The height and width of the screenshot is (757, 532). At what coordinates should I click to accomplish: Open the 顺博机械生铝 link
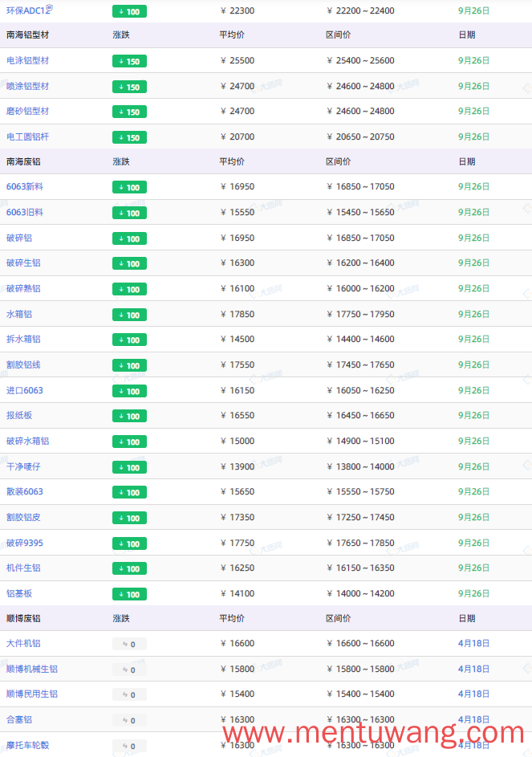(x=32, y=669)
